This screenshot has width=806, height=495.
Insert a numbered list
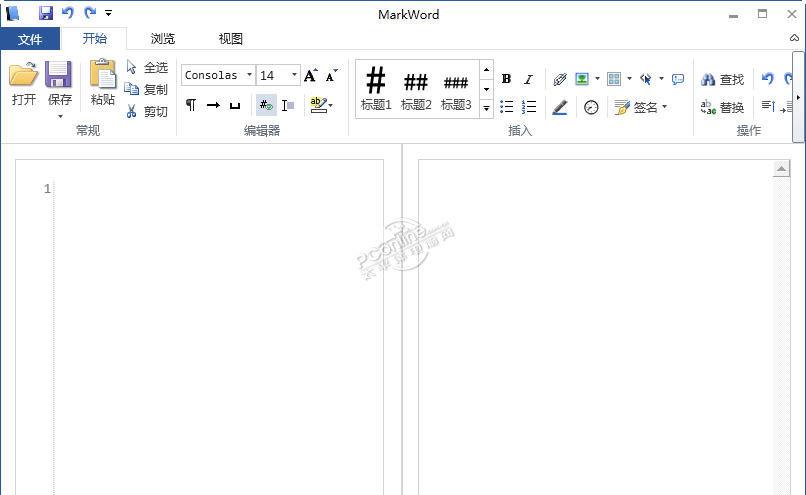(529, 106)
